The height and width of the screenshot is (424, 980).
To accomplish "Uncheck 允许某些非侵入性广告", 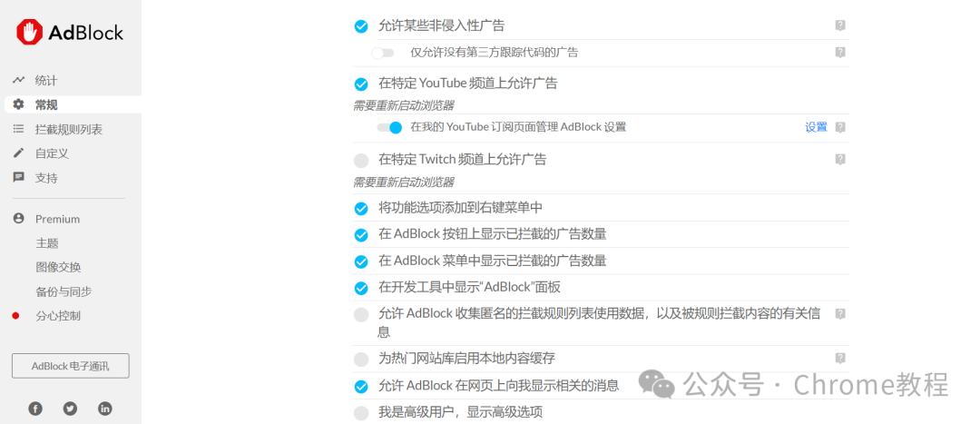I will (361, 26).
